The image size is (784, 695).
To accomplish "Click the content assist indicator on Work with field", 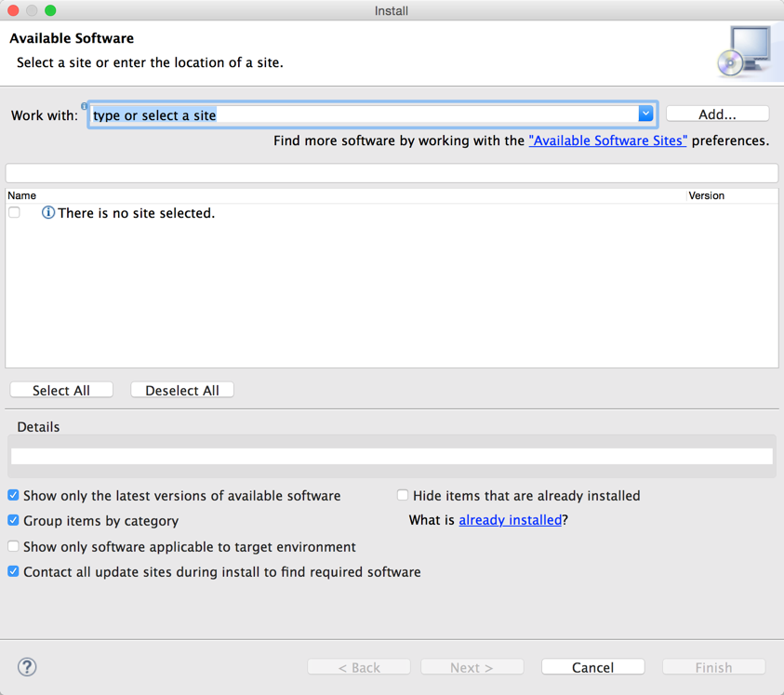I will tap(84, 105).
